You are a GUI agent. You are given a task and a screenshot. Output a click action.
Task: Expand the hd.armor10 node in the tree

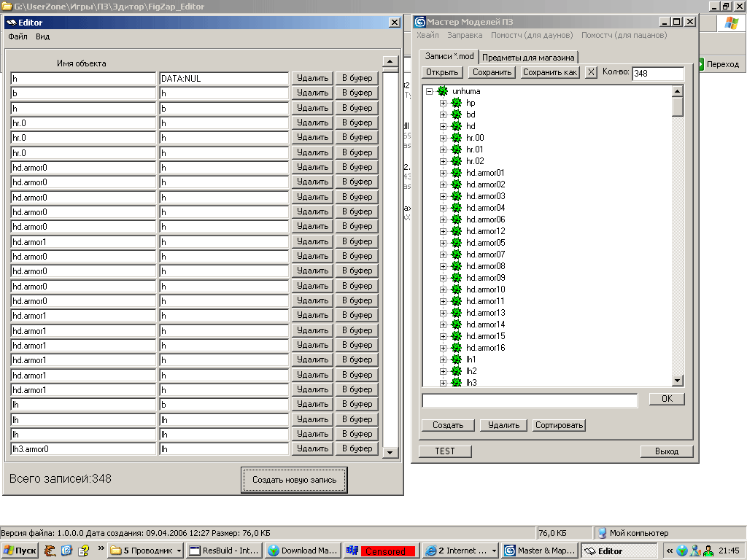pos(443,289)
